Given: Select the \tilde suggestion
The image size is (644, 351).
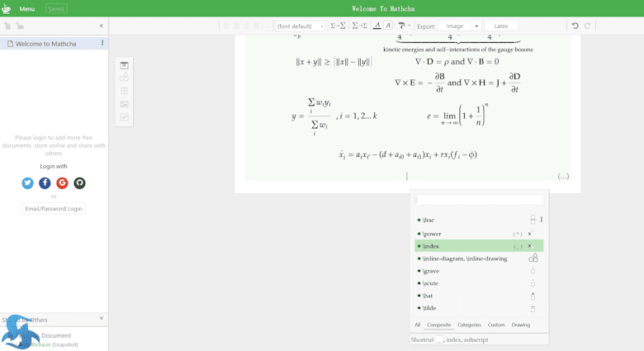Looking at the screenshot, I should tap(479, 308).
